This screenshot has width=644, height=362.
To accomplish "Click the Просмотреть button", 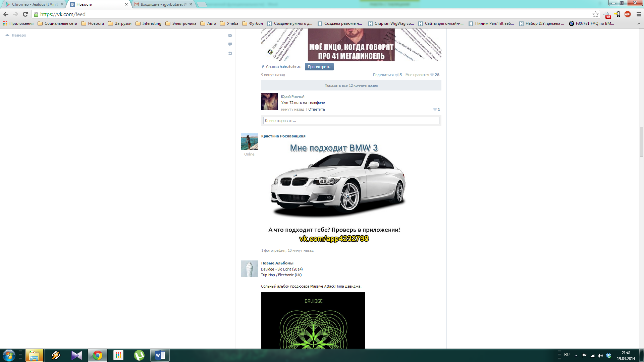I will pos(319,67).
